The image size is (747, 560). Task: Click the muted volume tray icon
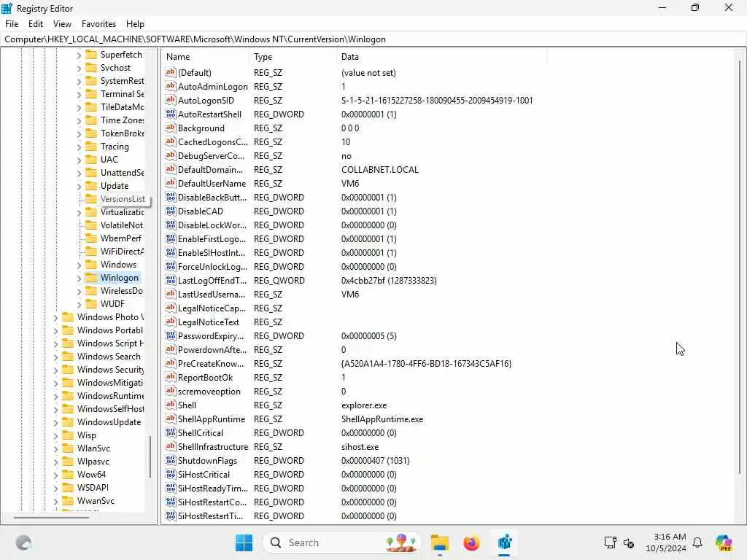point(629,542)
